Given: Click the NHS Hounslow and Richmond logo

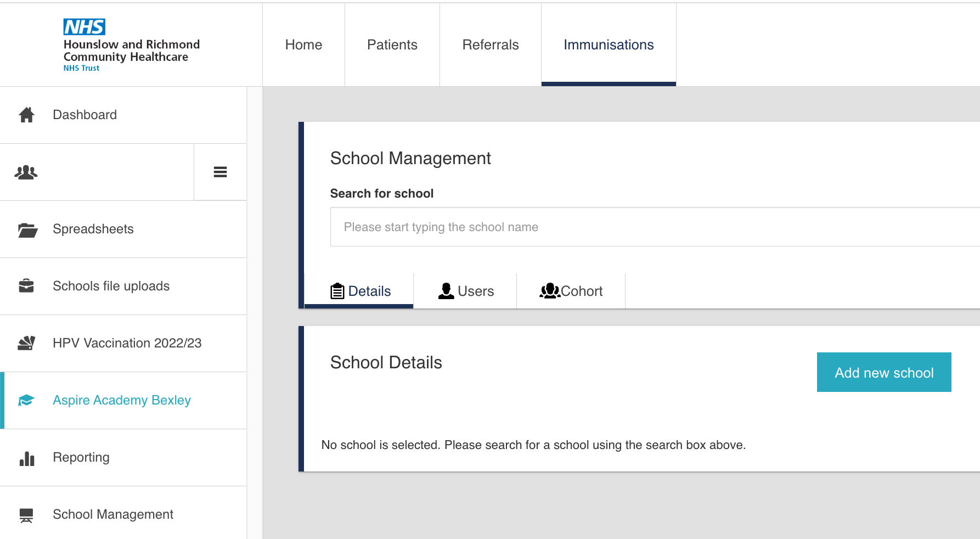Looking at the screenshot, I should pyautogui.click(x=131, y=45).
